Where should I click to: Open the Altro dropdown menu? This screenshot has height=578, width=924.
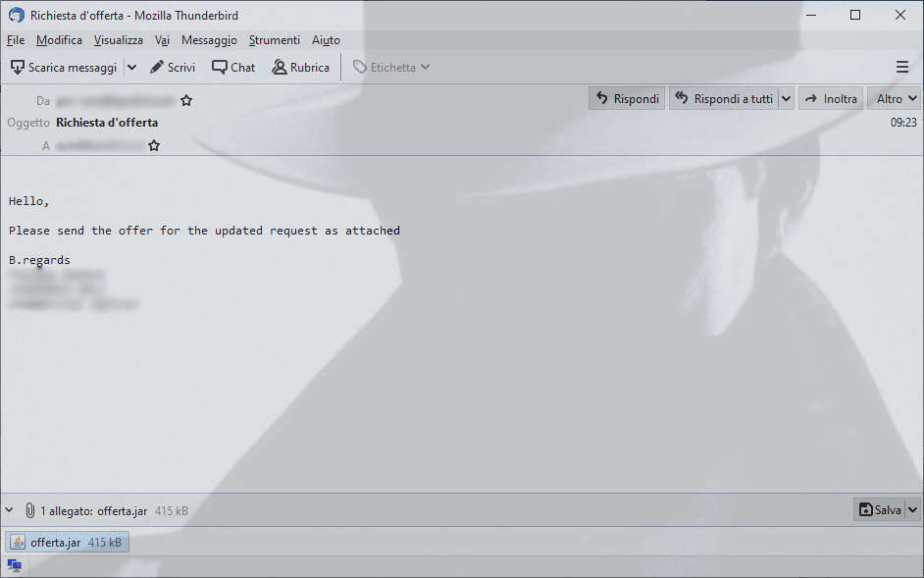[894, 98]
